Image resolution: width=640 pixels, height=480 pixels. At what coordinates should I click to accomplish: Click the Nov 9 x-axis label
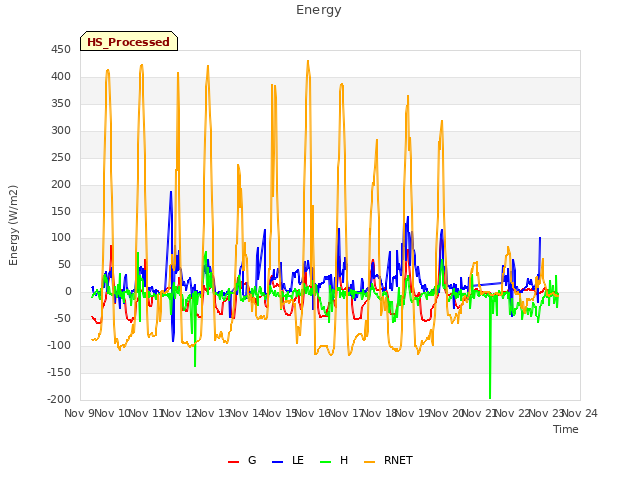[x=79, y=413]
